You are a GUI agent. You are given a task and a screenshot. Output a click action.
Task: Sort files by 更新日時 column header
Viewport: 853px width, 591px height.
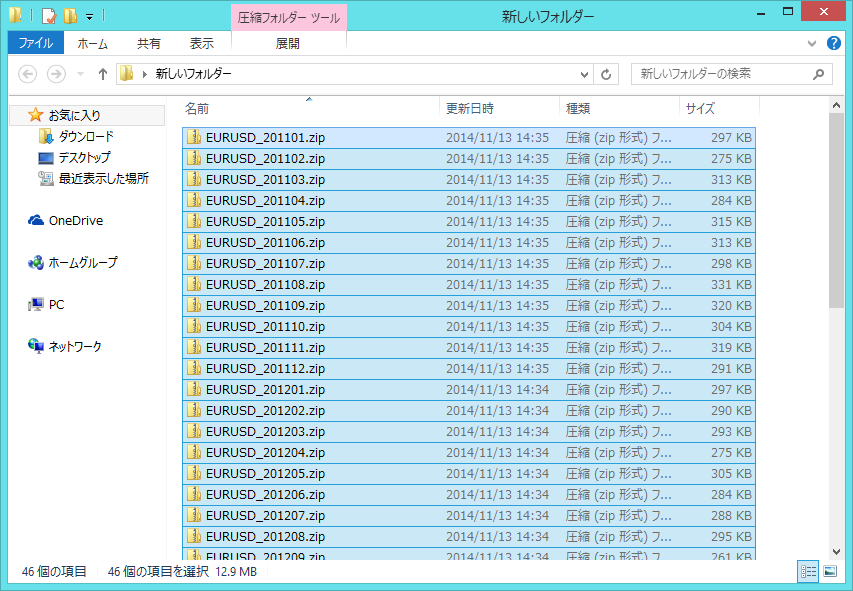pyautogui.click(x=470, y=108)
